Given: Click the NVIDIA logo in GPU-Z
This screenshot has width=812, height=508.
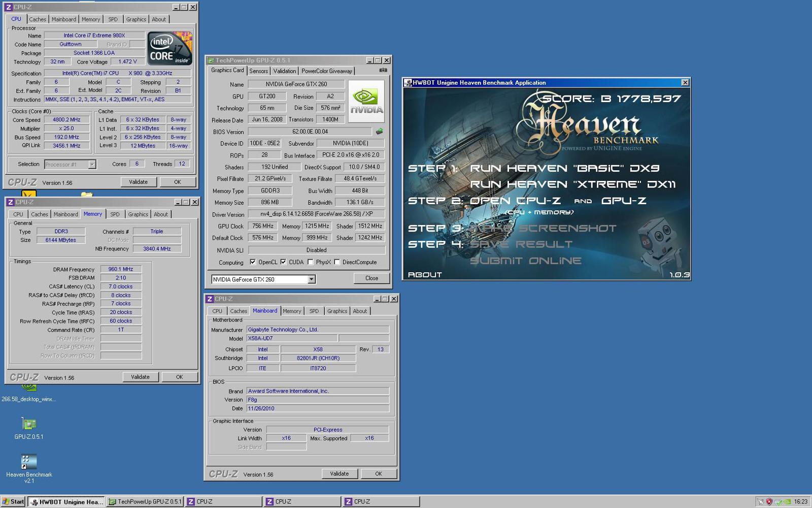Looking at the screenshot, I should point(366,101).
